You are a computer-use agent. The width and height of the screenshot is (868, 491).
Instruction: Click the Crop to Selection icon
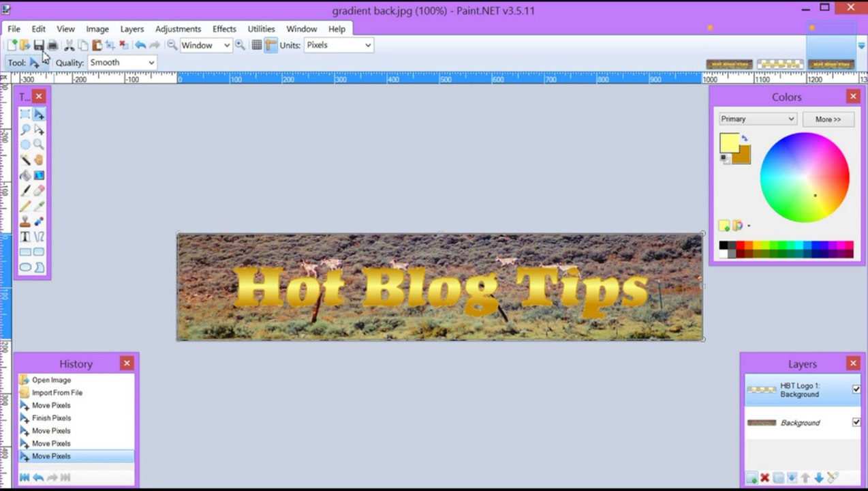click(x=110, y=45)
